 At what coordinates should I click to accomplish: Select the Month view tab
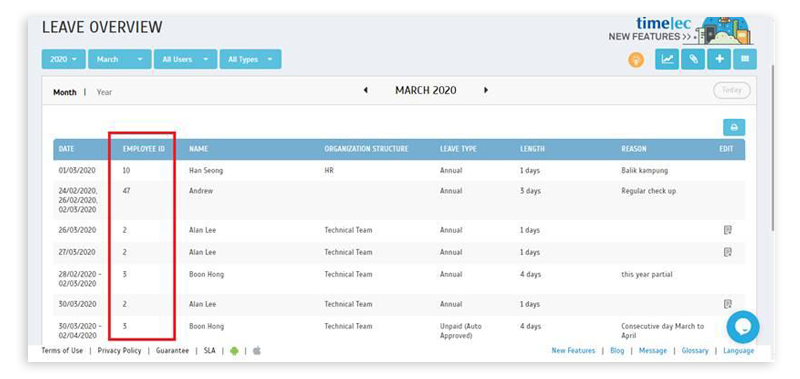(x=65, y=92)
